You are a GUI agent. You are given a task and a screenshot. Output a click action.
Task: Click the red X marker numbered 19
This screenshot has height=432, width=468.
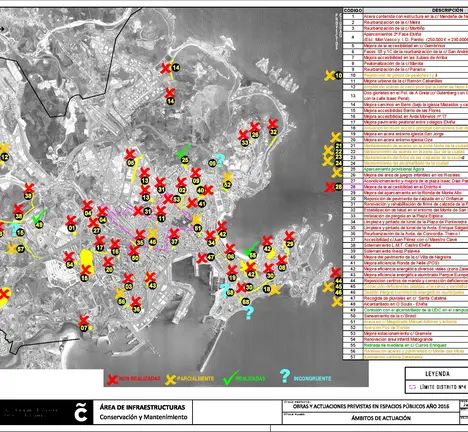[x=232, y=270]
